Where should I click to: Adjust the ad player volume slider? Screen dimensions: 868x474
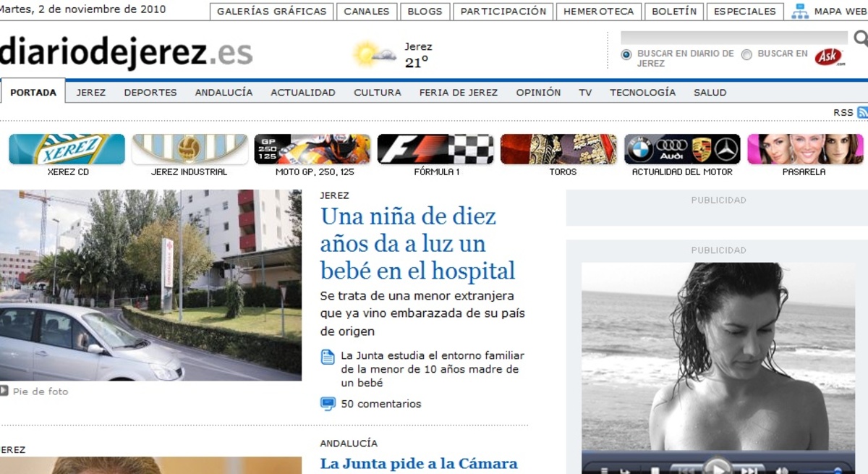pyautogui.click(x=820, y=471)
